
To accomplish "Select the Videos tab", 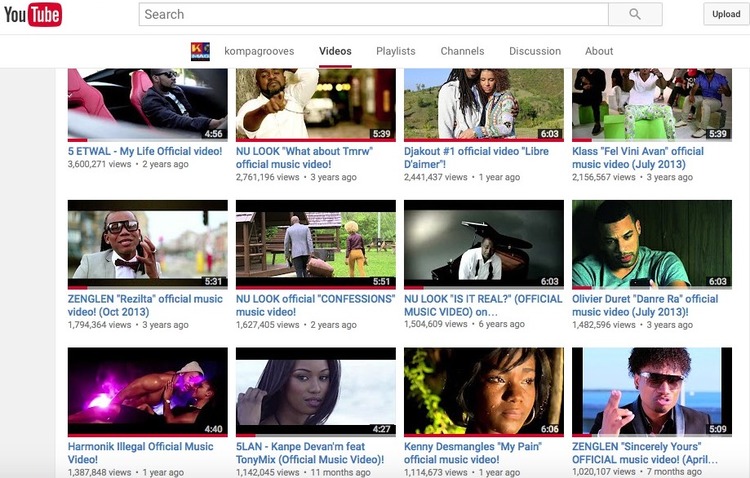I will coord(335,51).
